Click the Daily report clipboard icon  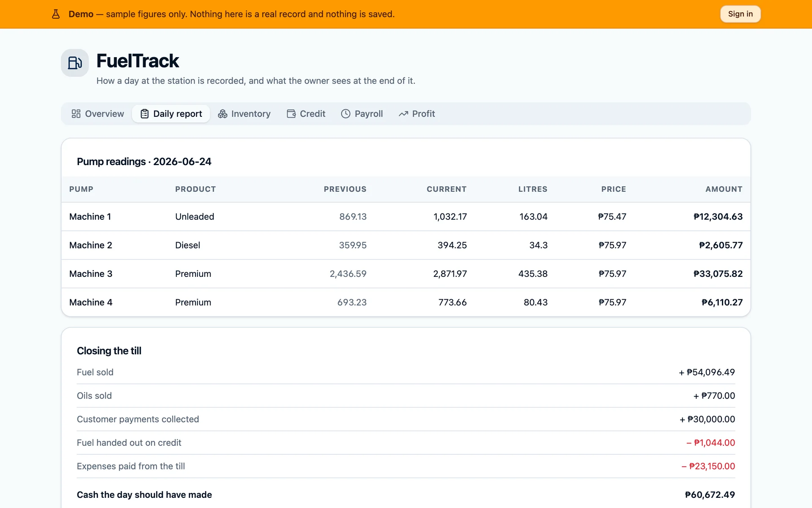[145, 114]
